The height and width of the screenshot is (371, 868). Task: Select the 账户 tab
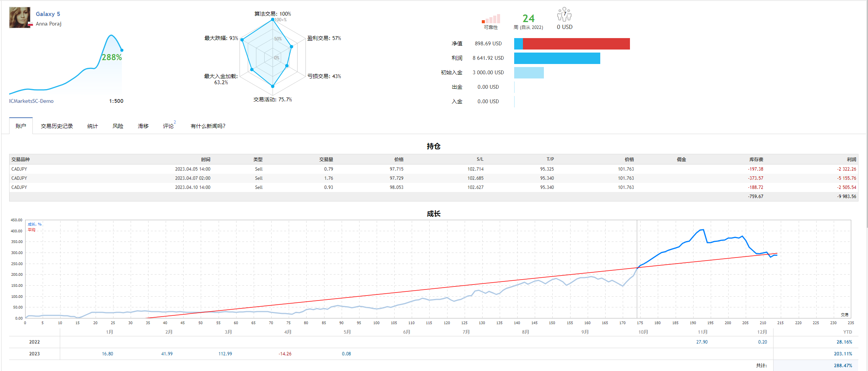point(21,126)
